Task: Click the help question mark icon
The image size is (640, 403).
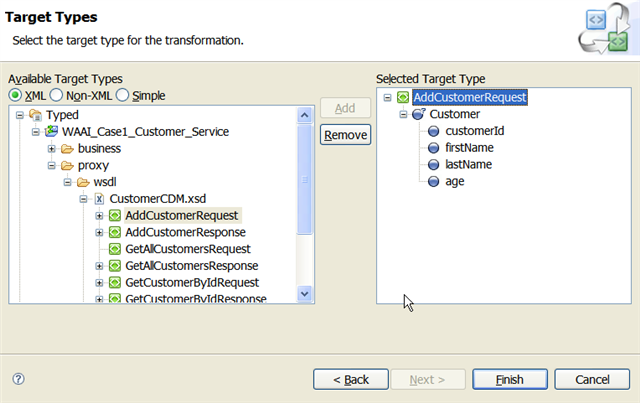Action: click(18, 379)
